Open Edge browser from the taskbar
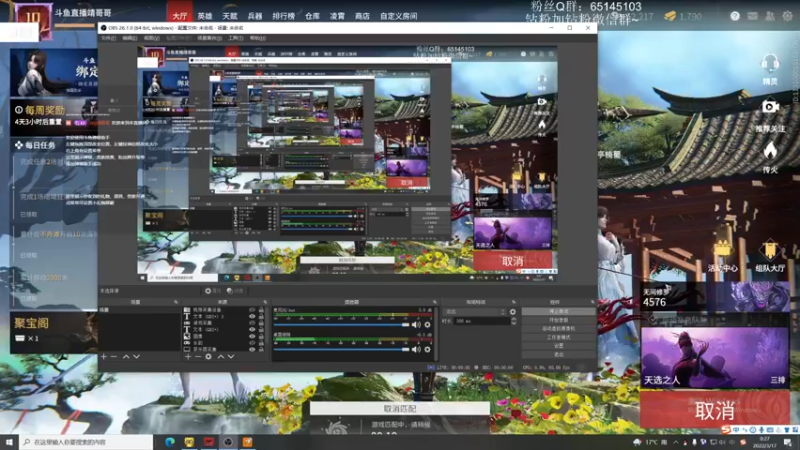This screenshot has width=800, height=450. coord(169,442)
